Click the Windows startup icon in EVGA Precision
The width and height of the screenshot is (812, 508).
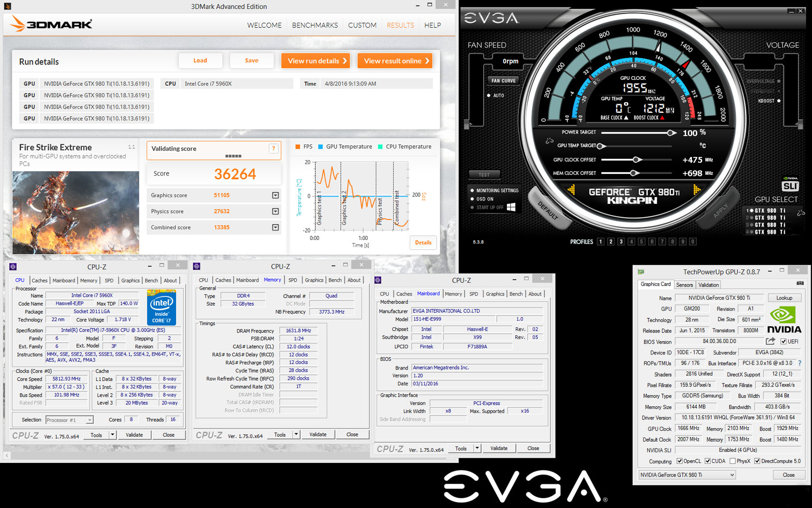coord(511,207)
